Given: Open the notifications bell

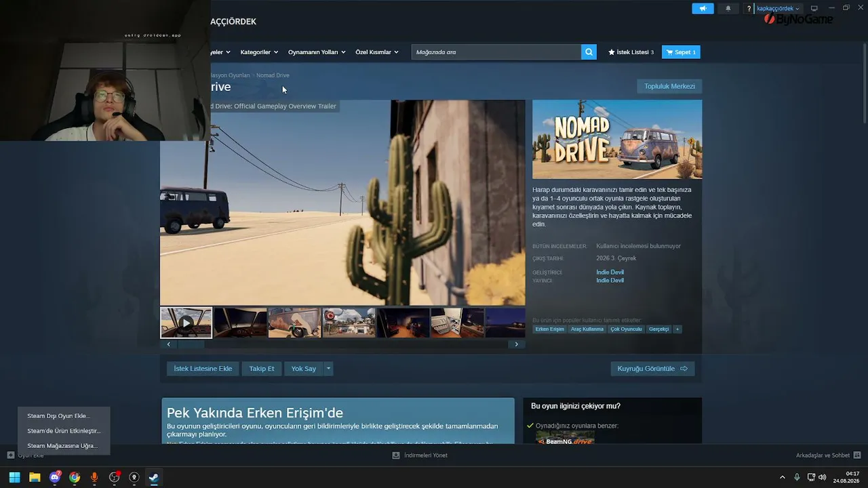Looking at the screenshot, I should coord(728,8).
